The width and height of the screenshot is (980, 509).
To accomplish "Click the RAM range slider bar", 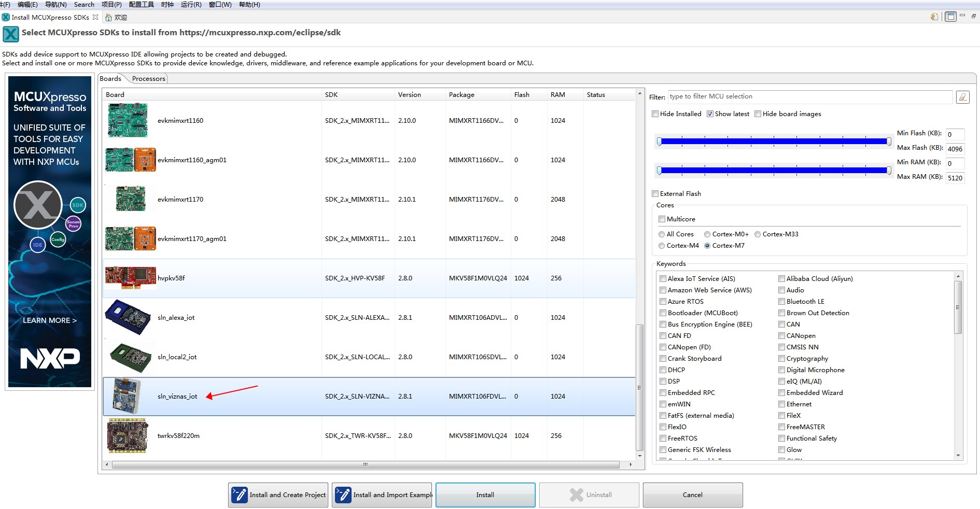I will [x=774, y=171].
